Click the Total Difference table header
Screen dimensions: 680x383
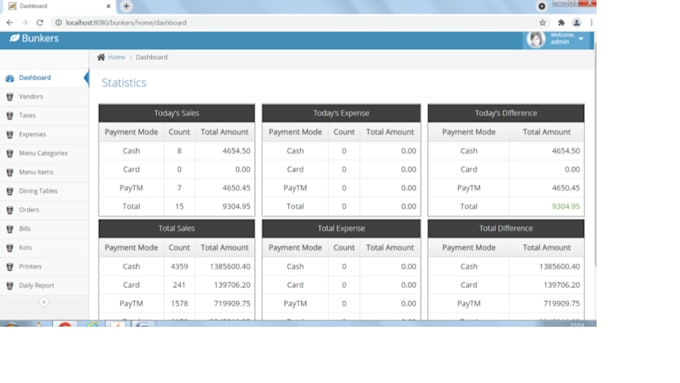pyautogui.click(x=506, y=229)
